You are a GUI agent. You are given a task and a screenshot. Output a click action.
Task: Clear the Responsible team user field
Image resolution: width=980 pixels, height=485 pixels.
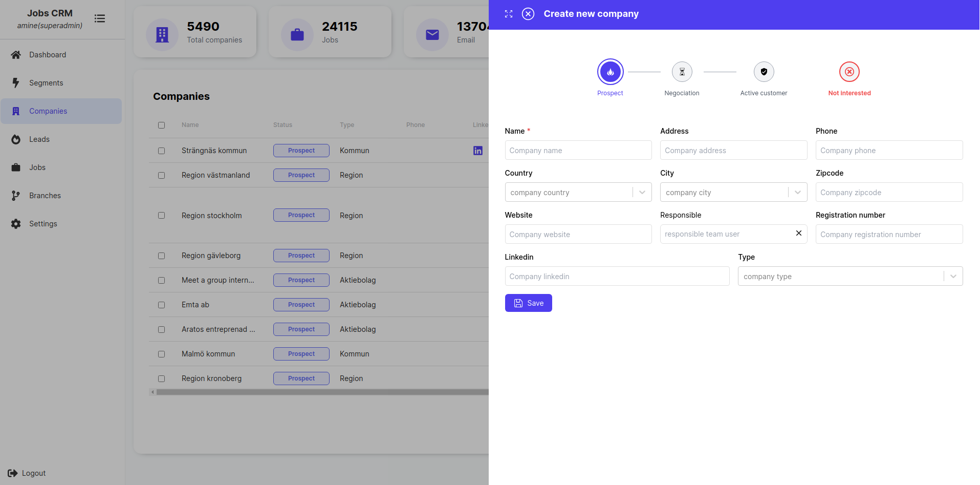click(x=798, y=234)
